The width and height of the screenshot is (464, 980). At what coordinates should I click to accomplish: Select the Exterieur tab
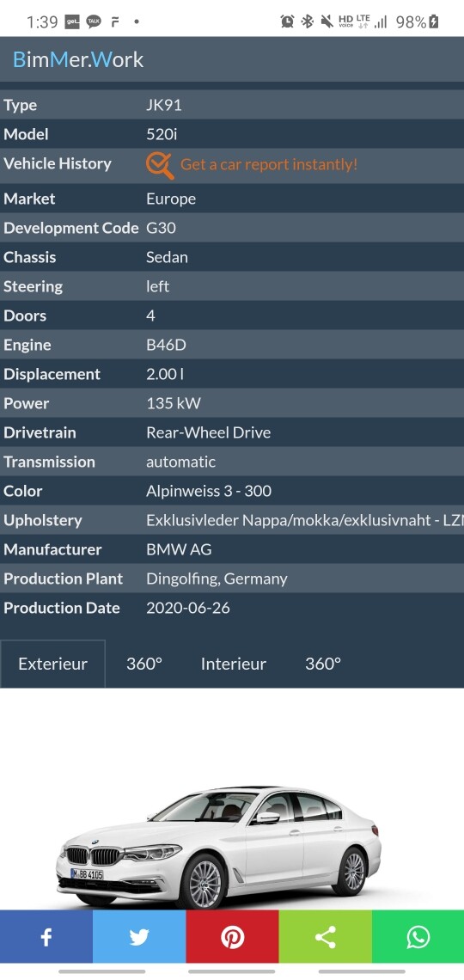[x=53, y=664]
